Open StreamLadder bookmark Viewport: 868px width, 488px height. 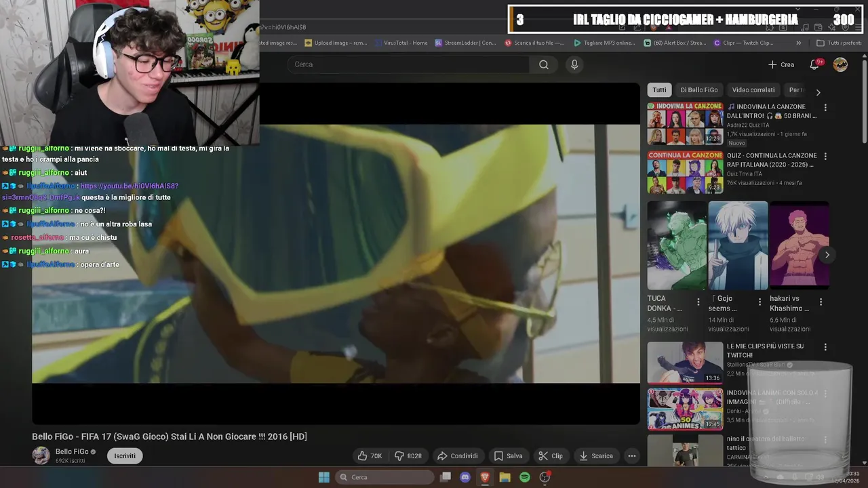point(466,43)
